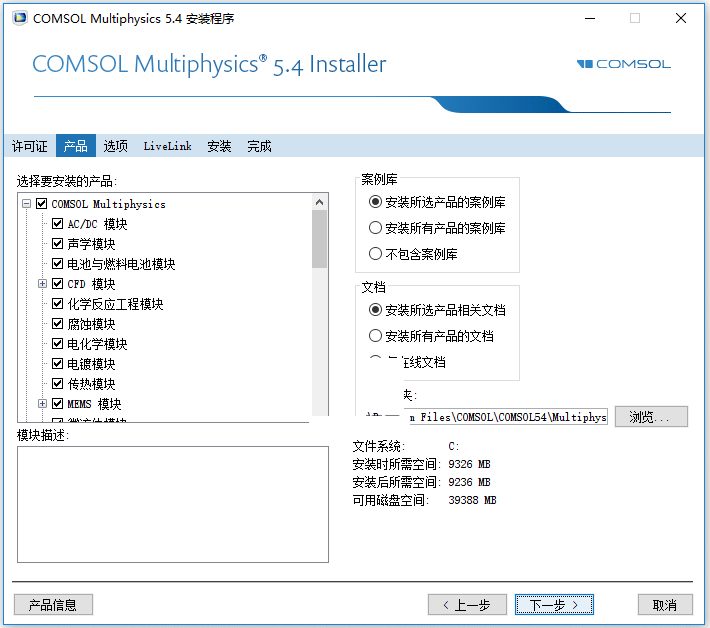Uncheck the 电池与燃料电池模块 checkbox
The image size is (710, 628).
[58, 264]
